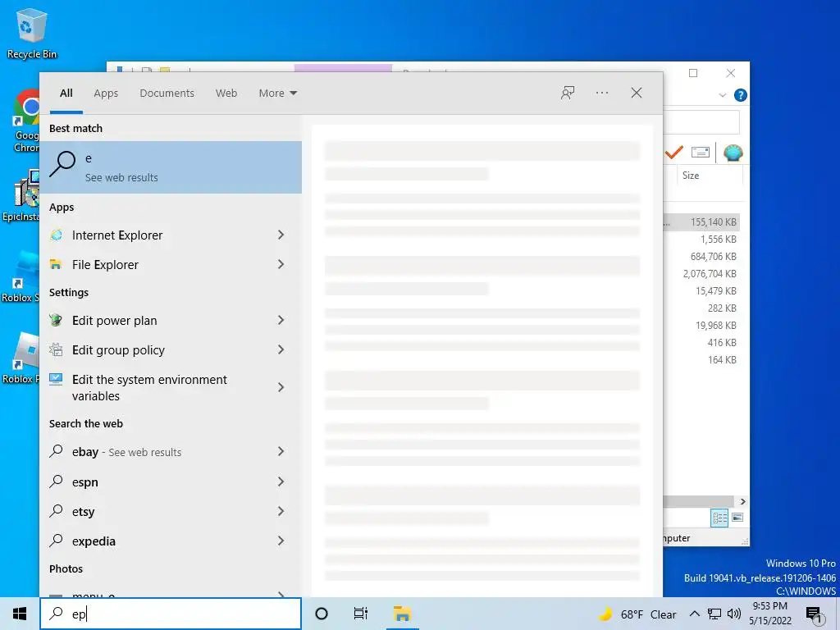Collapse the Explorer ribbon chevron
The height and width of the screenshot is (630, 840).
click(722, 95)
